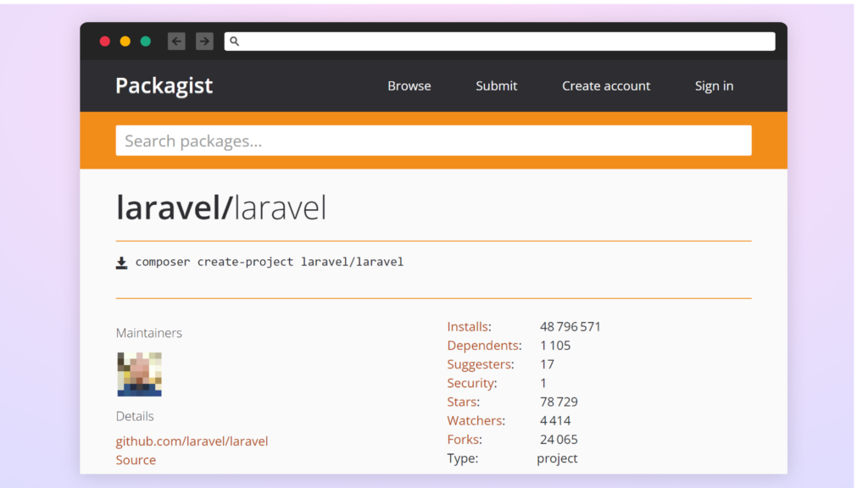The height and width of the screenshot is (488, 868).
Task: Click the red close window dot
Action: click(x=104, y=41)
